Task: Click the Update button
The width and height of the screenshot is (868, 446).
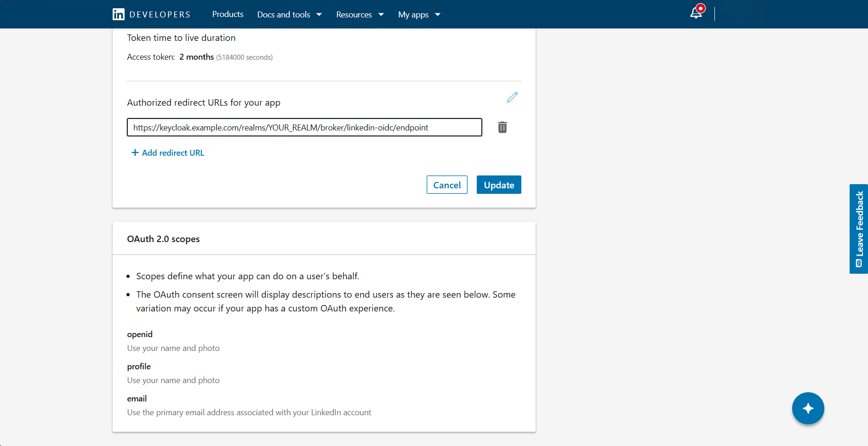Action: [499, 185]
